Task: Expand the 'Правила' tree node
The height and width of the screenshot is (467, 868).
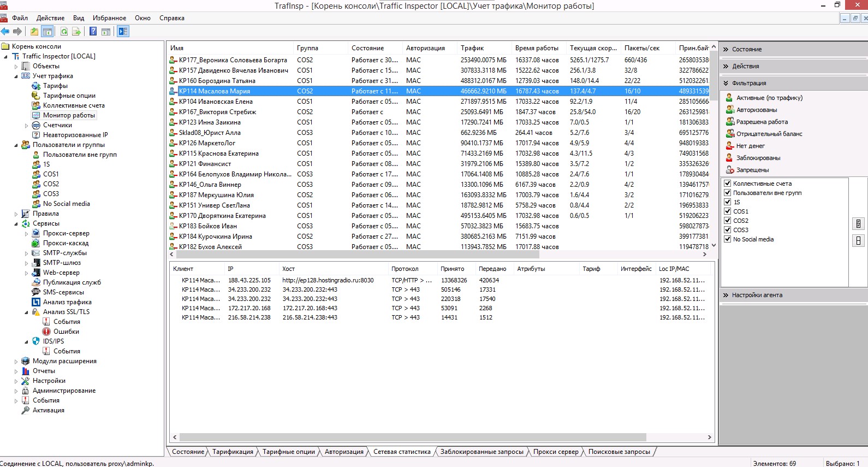Action: [16, 214]
